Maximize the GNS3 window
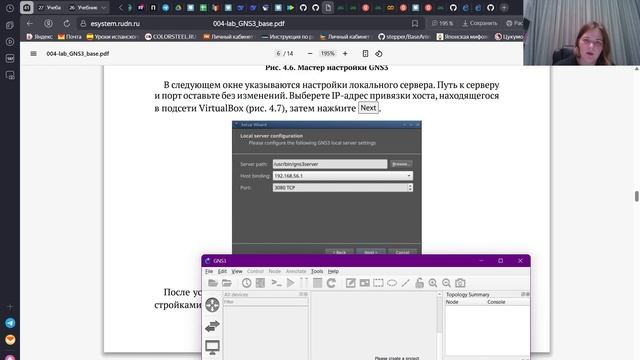This screenshot has height=360, width=640. pos(500,260)
